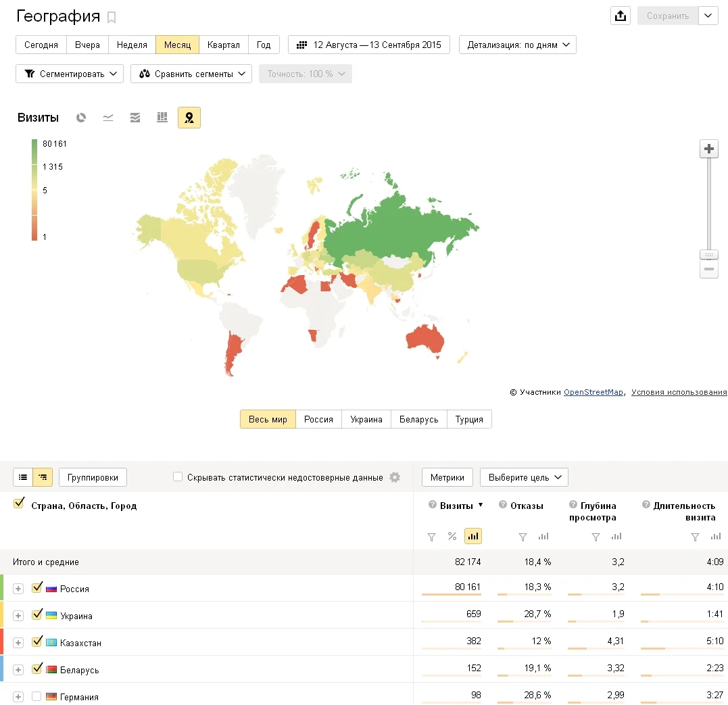Viewport: 728px width, 705px height.
Task: Click the chart icon under Отказы
Action: (x=543, y=536)
